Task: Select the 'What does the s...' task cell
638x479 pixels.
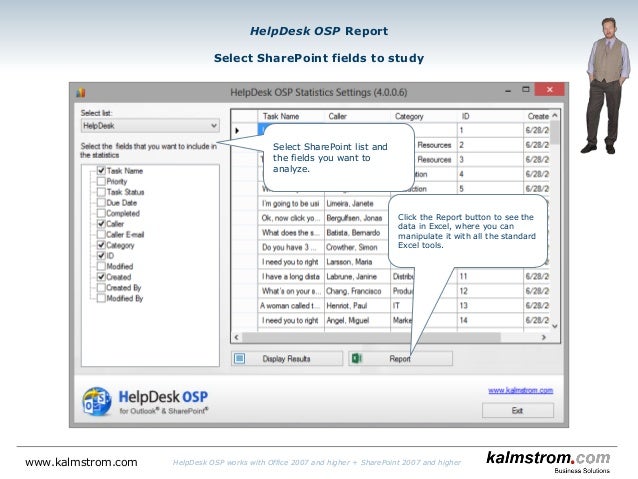Action: 291,233
